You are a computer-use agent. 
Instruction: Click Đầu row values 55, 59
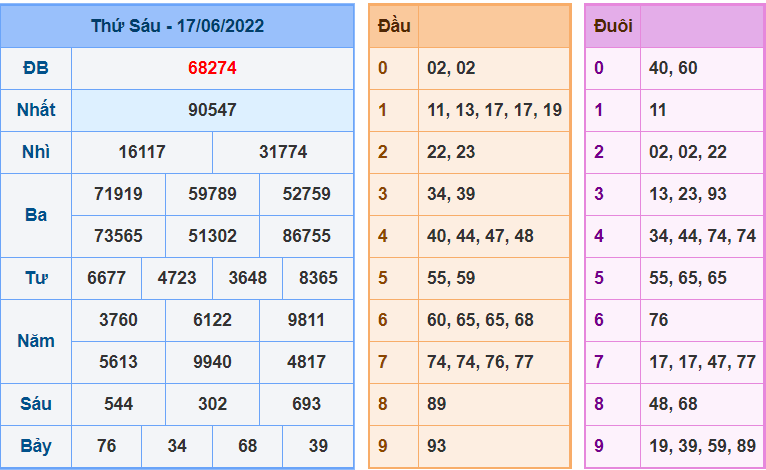point(451,278)
